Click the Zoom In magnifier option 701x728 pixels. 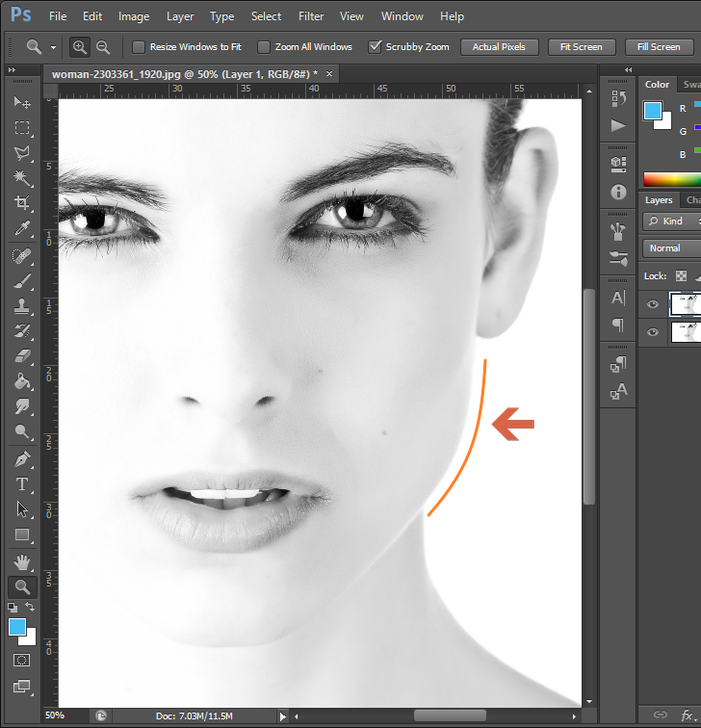pos(80,47)
